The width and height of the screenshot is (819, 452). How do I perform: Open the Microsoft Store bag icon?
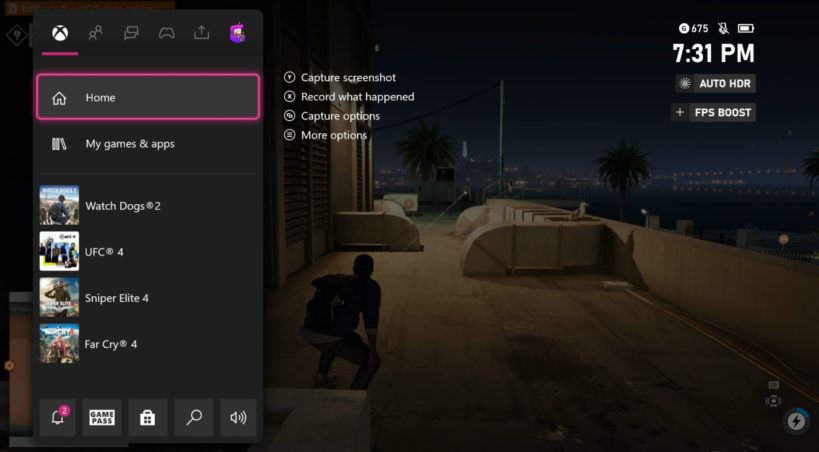(x=148, y=418)
